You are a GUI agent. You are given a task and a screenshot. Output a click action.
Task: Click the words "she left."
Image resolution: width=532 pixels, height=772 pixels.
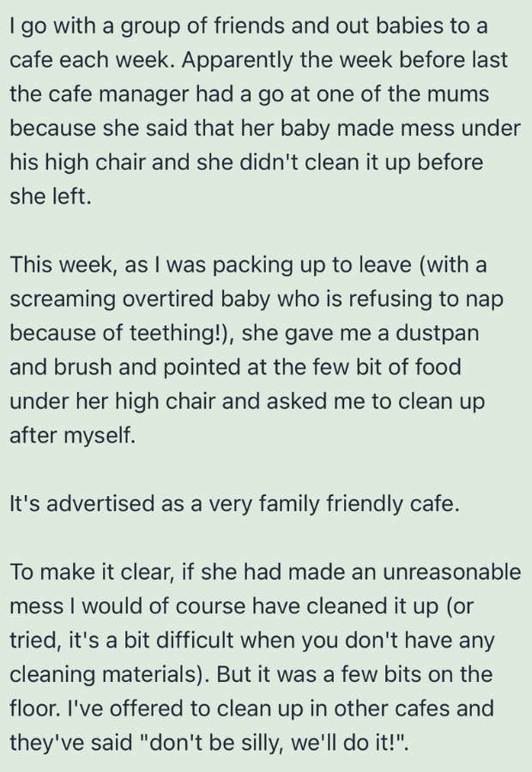50,196
